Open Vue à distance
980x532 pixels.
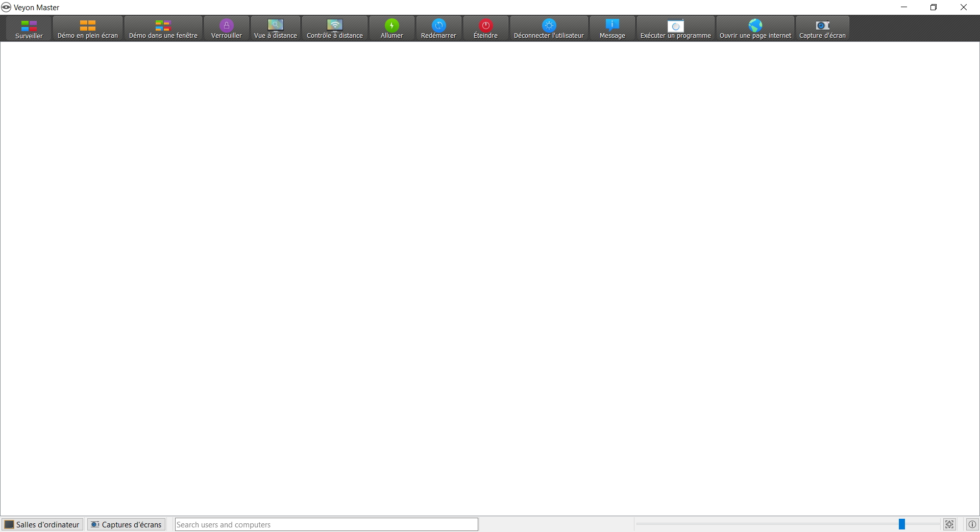pyautogui.click(x=276, y=29)
